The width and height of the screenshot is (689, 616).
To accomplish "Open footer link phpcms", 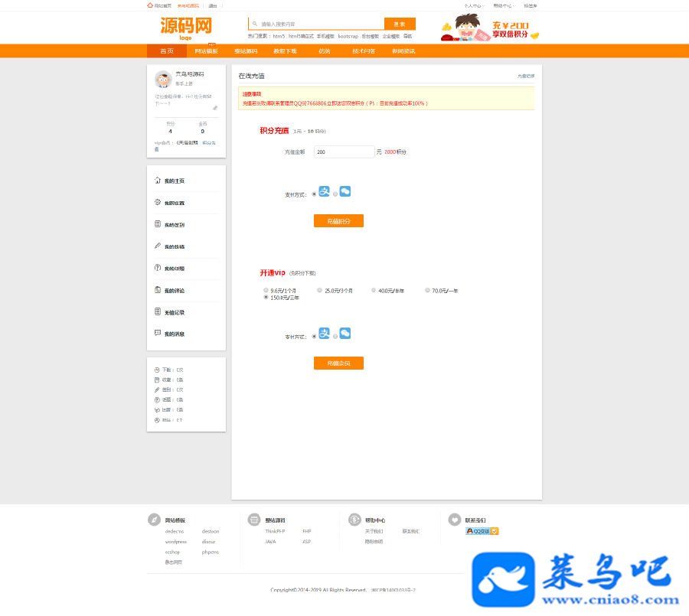I will tap(210, 552).
